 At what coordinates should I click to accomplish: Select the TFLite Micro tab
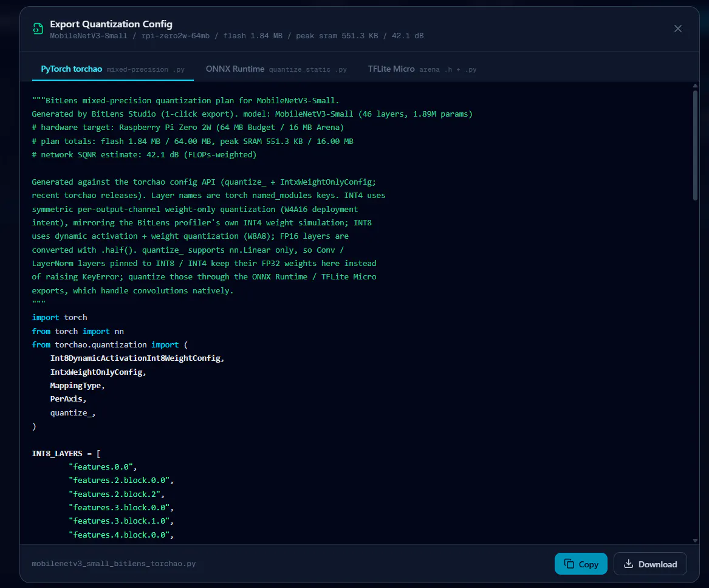422,69
